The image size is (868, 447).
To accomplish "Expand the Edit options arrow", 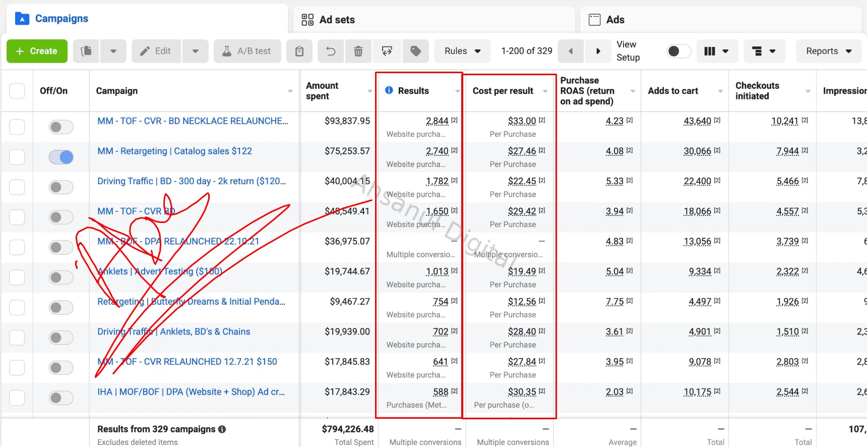I will tap(196, 51).
